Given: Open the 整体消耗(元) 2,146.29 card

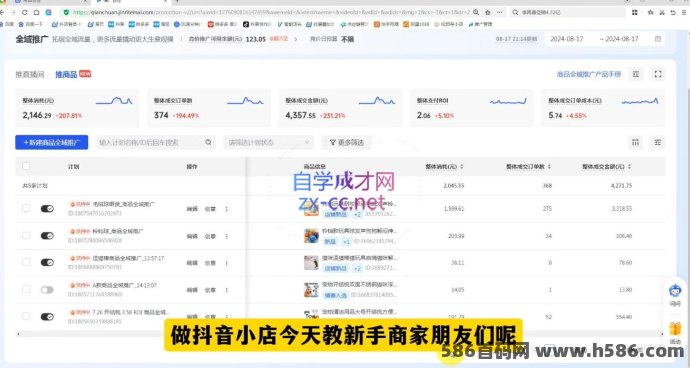Looking at the screenshot, I should 77,108.
